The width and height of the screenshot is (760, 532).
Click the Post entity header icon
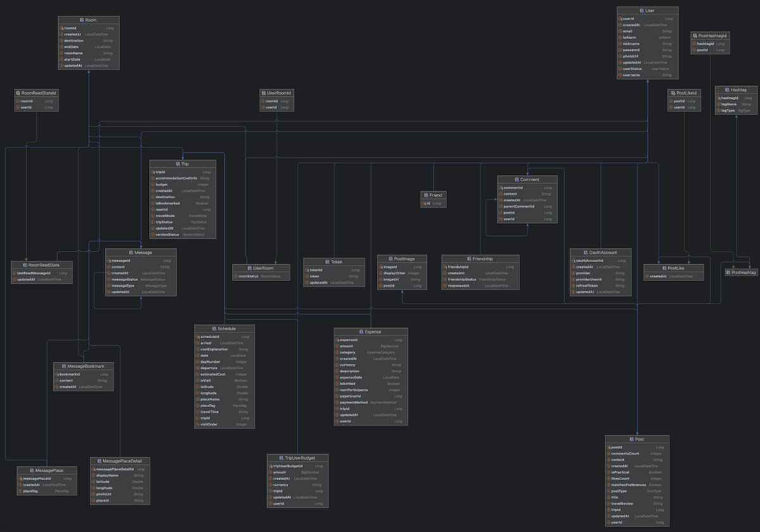point(630,439)
